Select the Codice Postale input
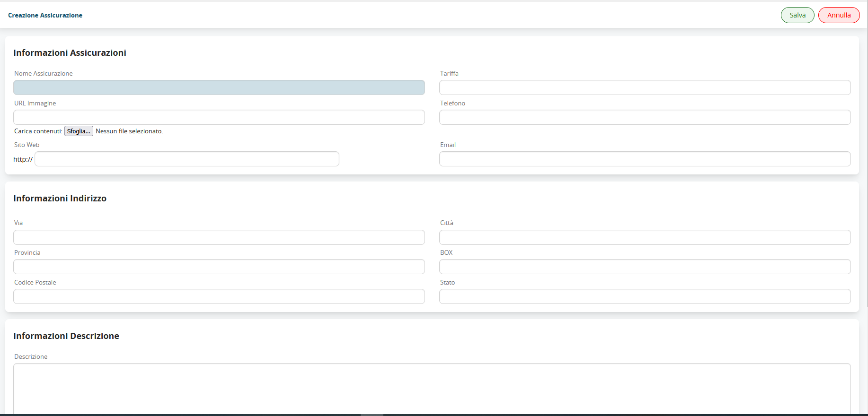868x416 pixels. point(219,296)
